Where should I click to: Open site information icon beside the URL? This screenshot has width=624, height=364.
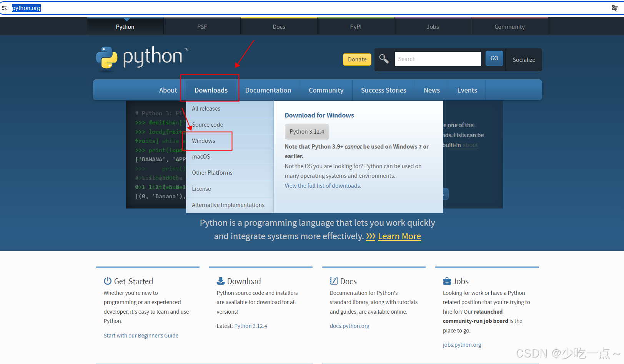click(4, 8)
